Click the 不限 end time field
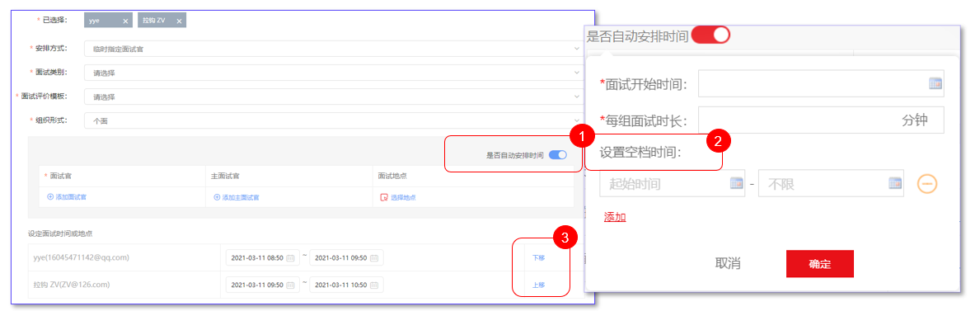The height and width of the screenshot is (311, 980). pos(831,183)
